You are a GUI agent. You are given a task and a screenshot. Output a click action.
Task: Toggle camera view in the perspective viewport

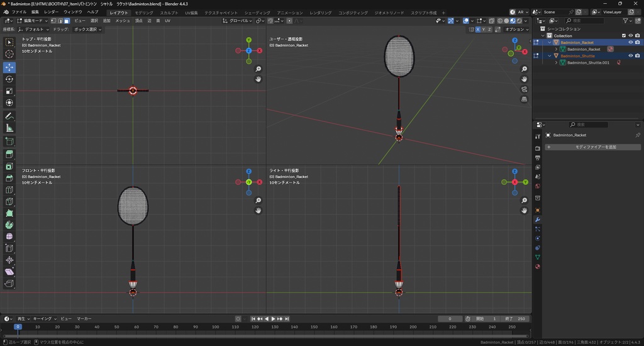pyautogui.click(x=525, y=89)
